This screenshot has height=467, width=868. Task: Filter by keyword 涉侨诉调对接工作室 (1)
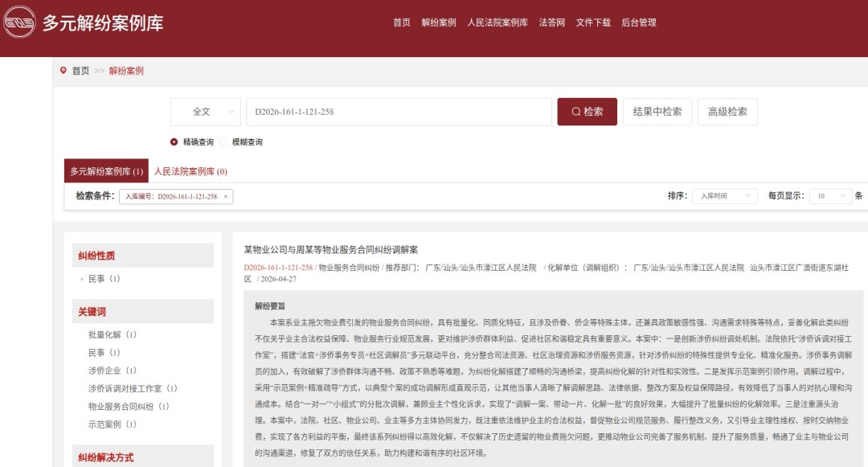133,388
